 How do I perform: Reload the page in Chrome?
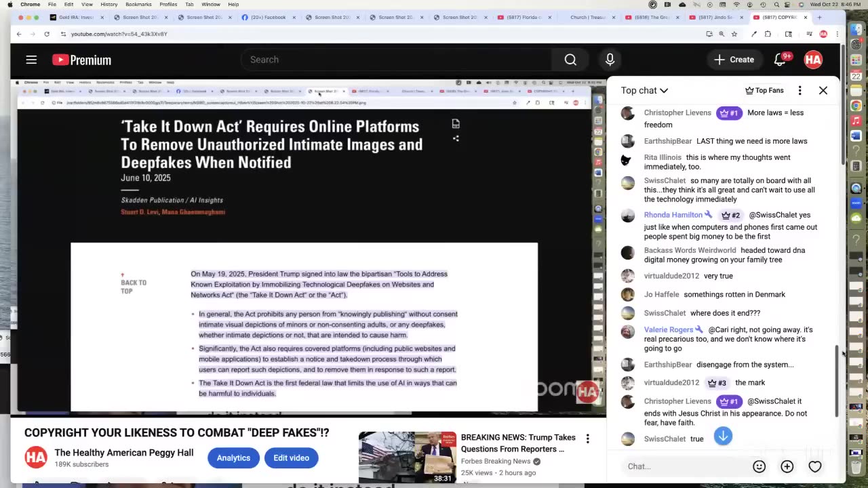(x=47, y=34)
